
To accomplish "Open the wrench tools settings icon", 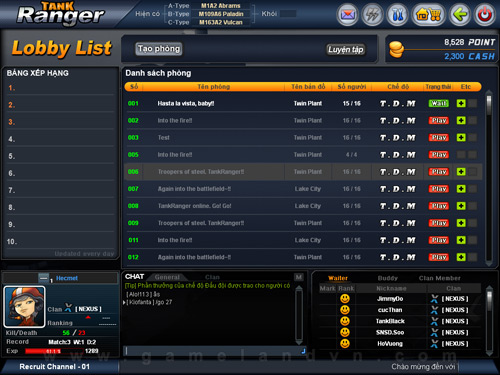I will pos(397,15).
